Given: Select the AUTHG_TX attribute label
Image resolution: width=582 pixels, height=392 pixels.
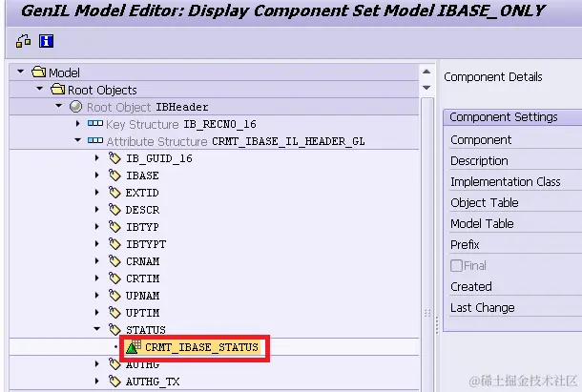Looking at the screenshot, I should click(x=153, y=382).
